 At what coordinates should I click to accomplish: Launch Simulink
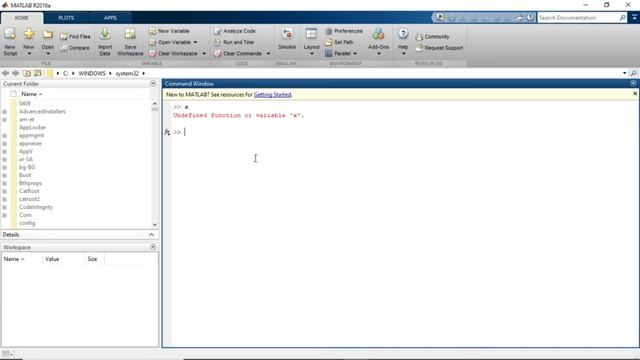click(x=287, y=39)
